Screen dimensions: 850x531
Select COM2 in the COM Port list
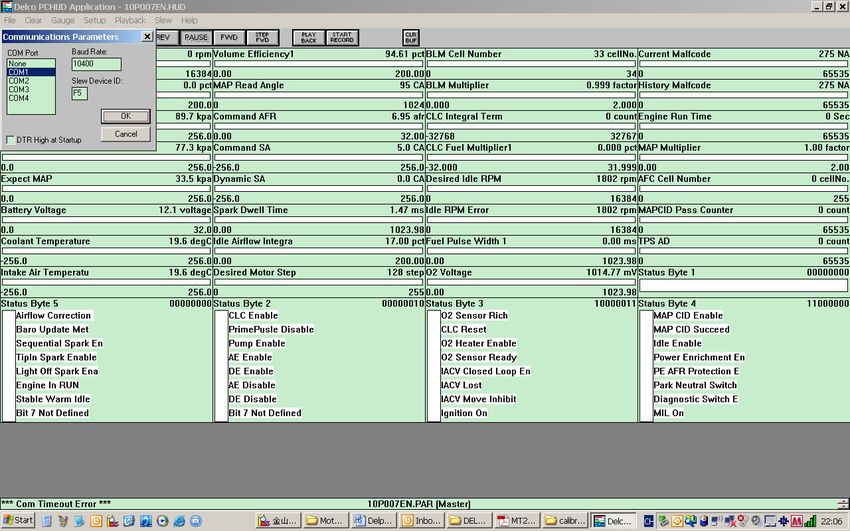tap(31, 81)
